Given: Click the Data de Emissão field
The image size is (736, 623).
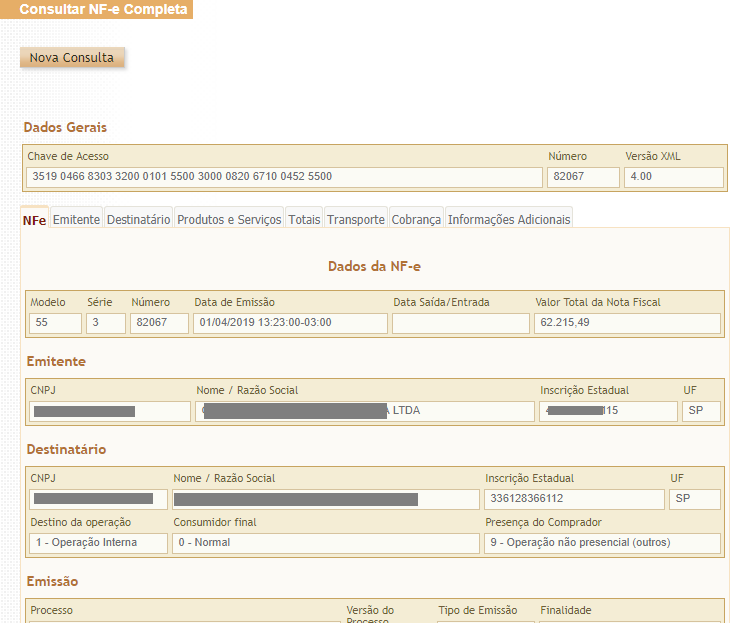Looking at the screenshot, I should pos(290,323).
